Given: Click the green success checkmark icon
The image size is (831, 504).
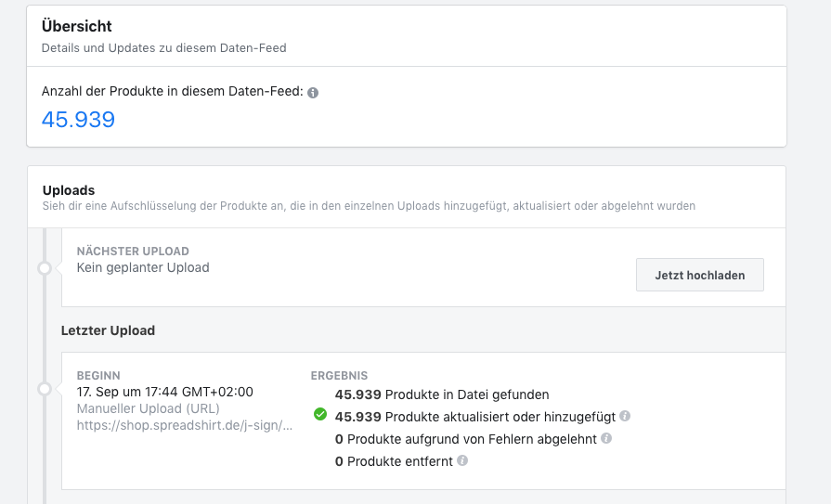Looking at the screenshot, I should pyautogui.click(x=320, y=415).
